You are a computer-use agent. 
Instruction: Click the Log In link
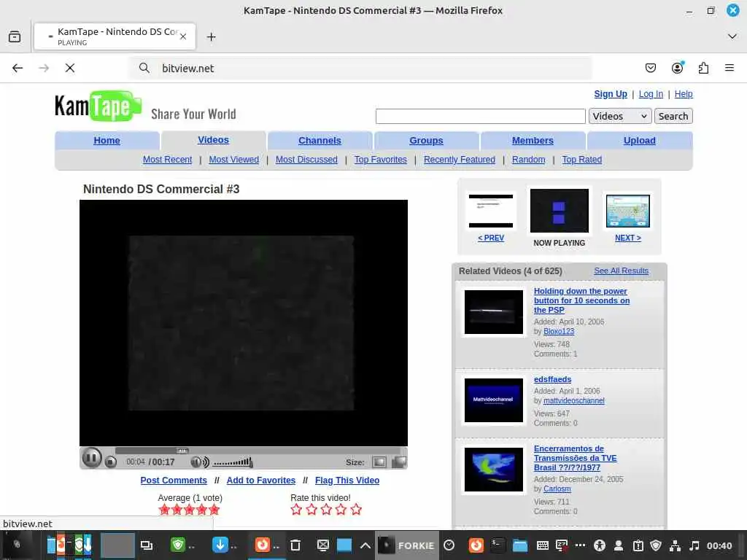(651, 94)
